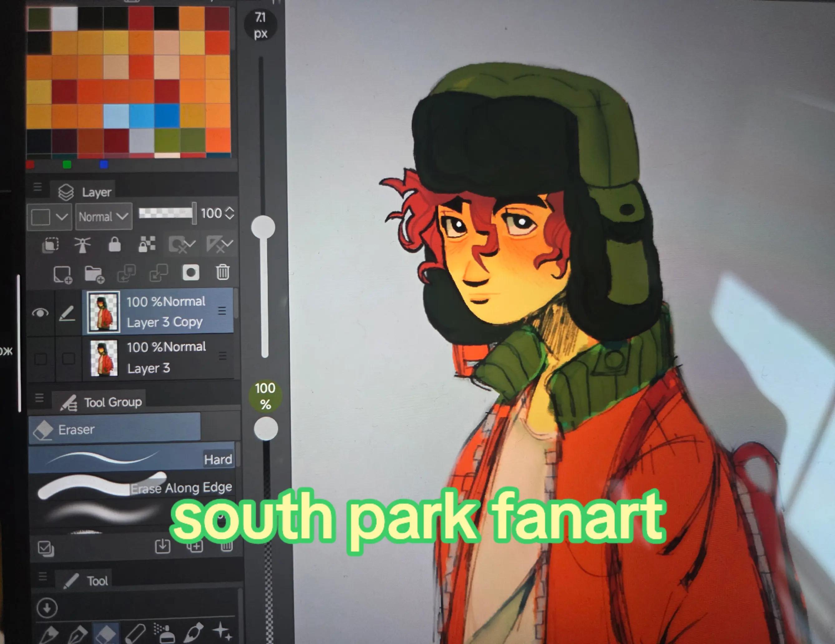This screenshot has height=644, width=835.
Task: Open the Tool panel hamburger menu
Action: pos(43,576)
